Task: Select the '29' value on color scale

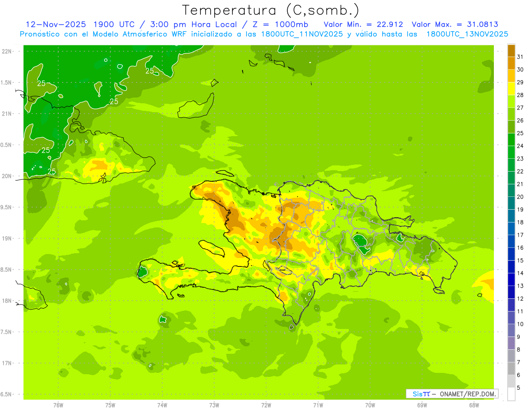Action: tap(520, 82)
